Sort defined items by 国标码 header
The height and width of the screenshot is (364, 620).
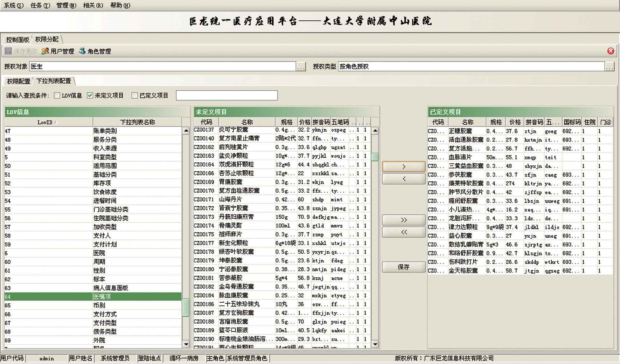click(x=572, y=122)
